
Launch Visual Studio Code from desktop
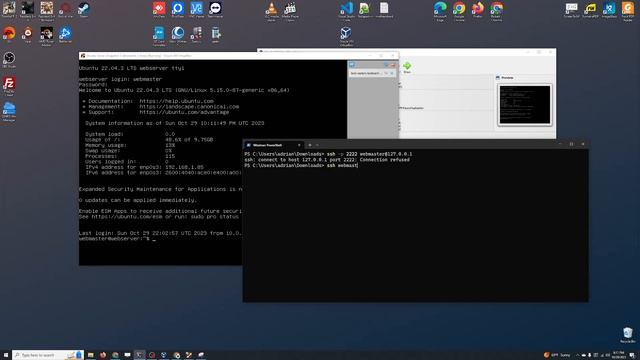pyautogui.click(x=347, y=11)
